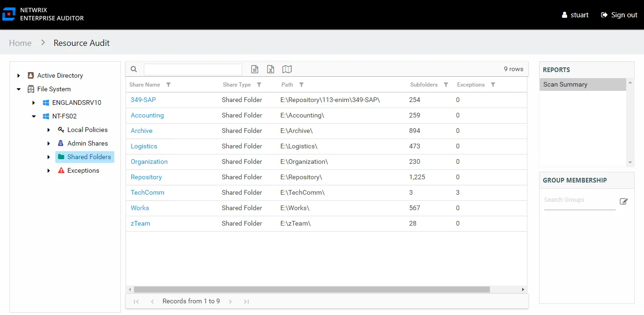Expand the Shared Folders node arrow
The width and height of the screenshot is (644, 315).
pyautogui.click(x=49, y=157)
